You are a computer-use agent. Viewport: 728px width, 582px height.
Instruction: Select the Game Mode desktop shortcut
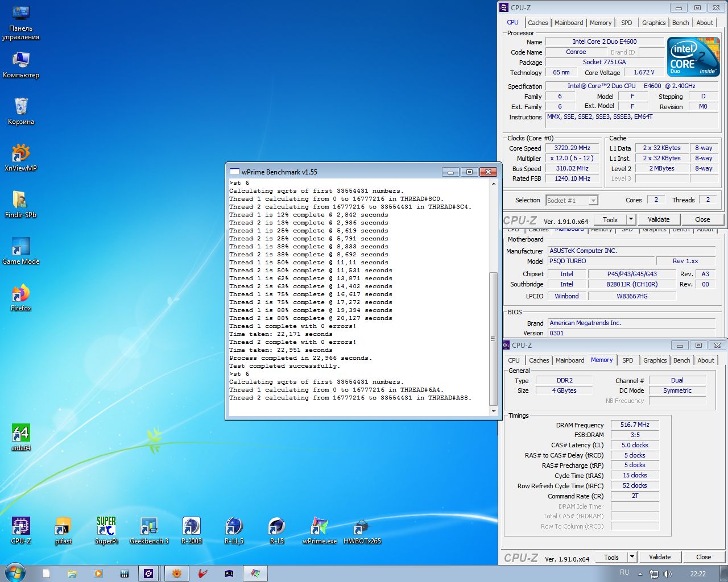tap(21, 251)
